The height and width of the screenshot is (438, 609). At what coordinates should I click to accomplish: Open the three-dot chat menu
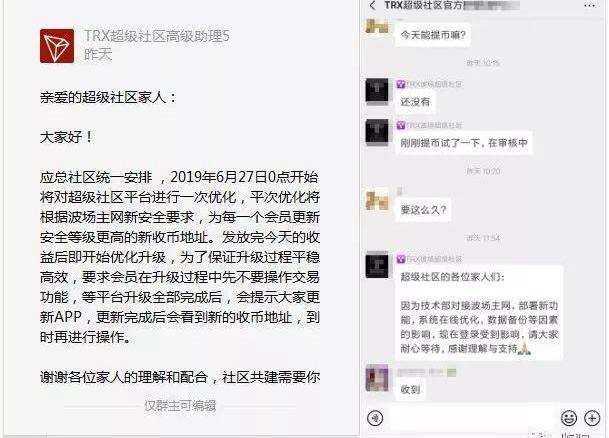pos(589,5)
